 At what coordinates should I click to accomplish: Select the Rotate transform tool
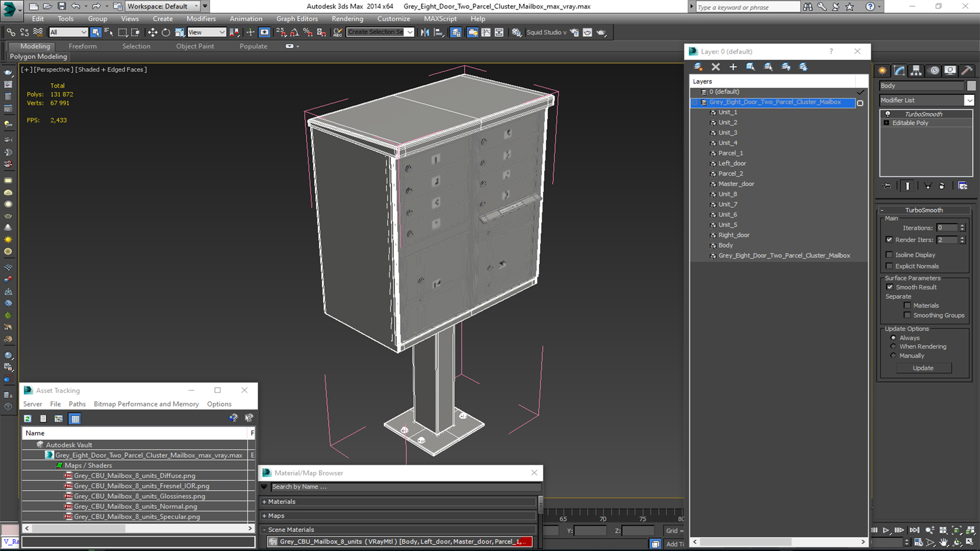166,32
